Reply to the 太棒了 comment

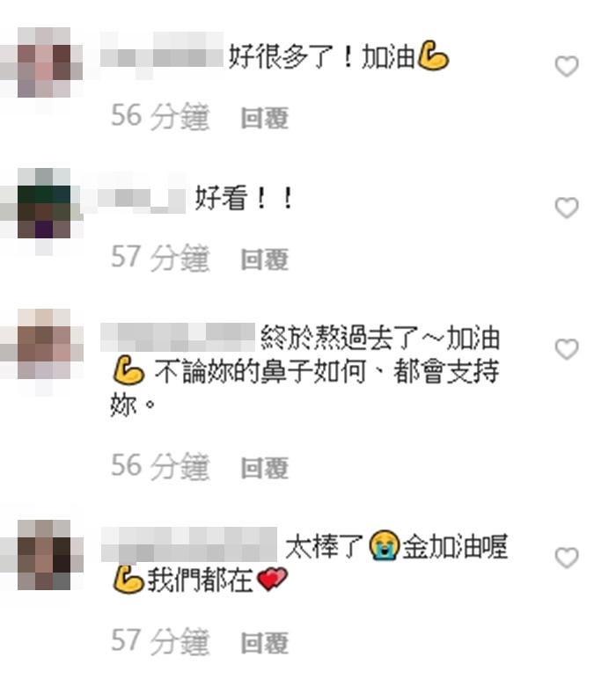click(x=265, y=643)
